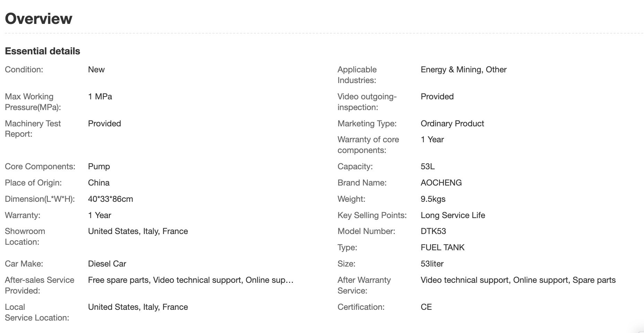Click the Dimension value 40*33*86cm
This screenshot has height=333, width=644.
coord(110,199)
